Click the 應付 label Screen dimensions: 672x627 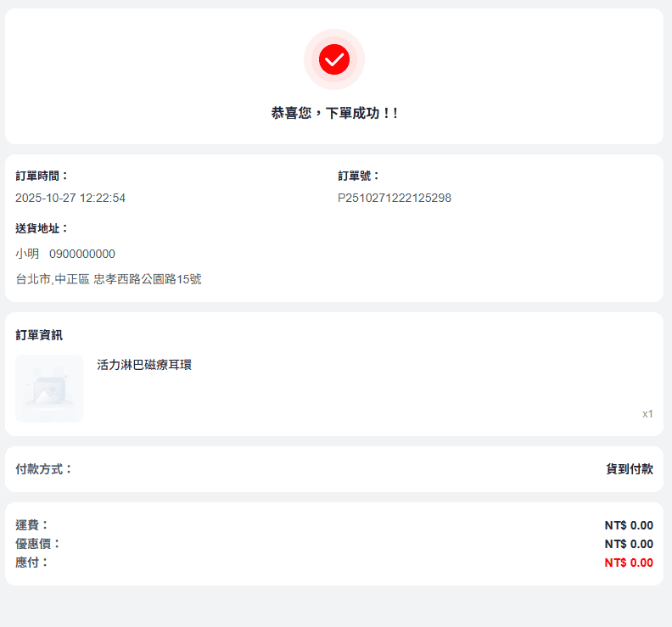point(32,563)
